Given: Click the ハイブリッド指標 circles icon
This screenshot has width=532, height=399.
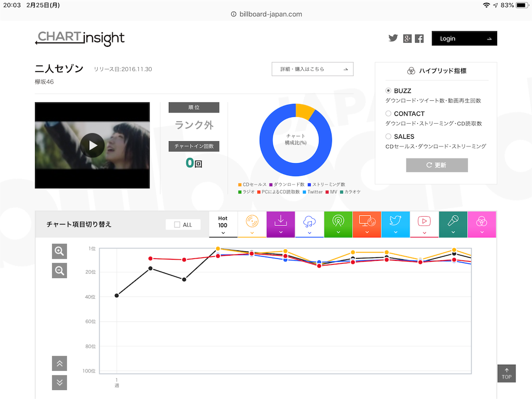Looking at the screenshot, I should 411,71.
